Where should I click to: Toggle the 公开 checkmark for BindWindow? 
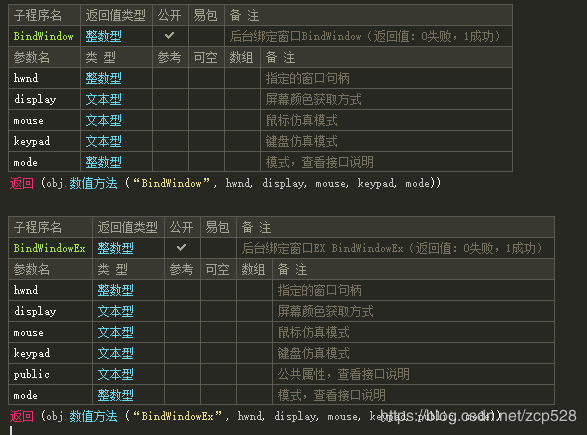(x=170, y=36)
